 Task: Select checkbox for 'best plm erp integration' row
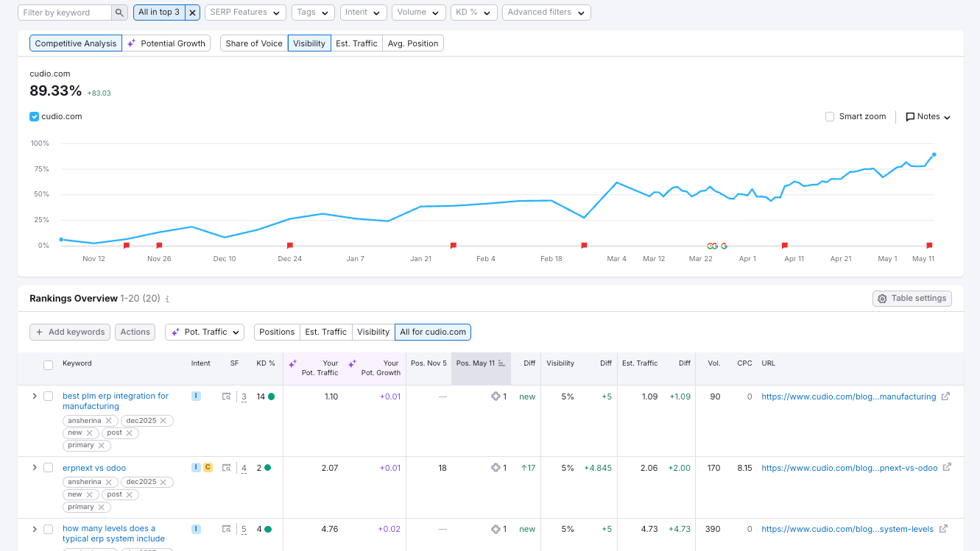tap(48, 397)
